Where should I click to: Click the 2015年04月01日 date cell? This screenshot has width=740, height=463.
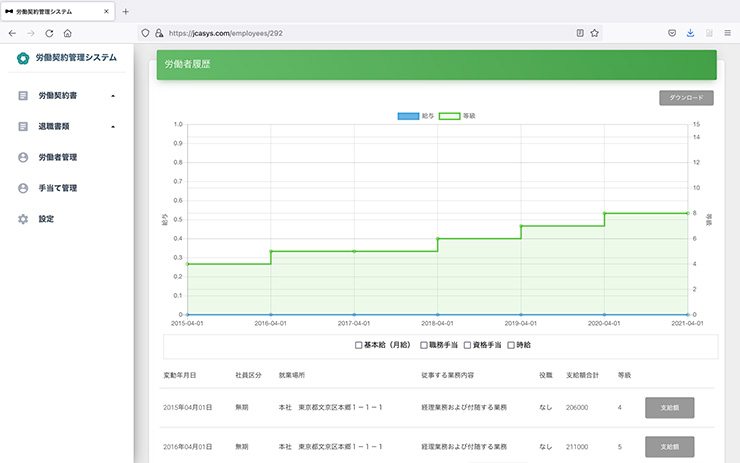pyautogui.click(x=187, y=408)
